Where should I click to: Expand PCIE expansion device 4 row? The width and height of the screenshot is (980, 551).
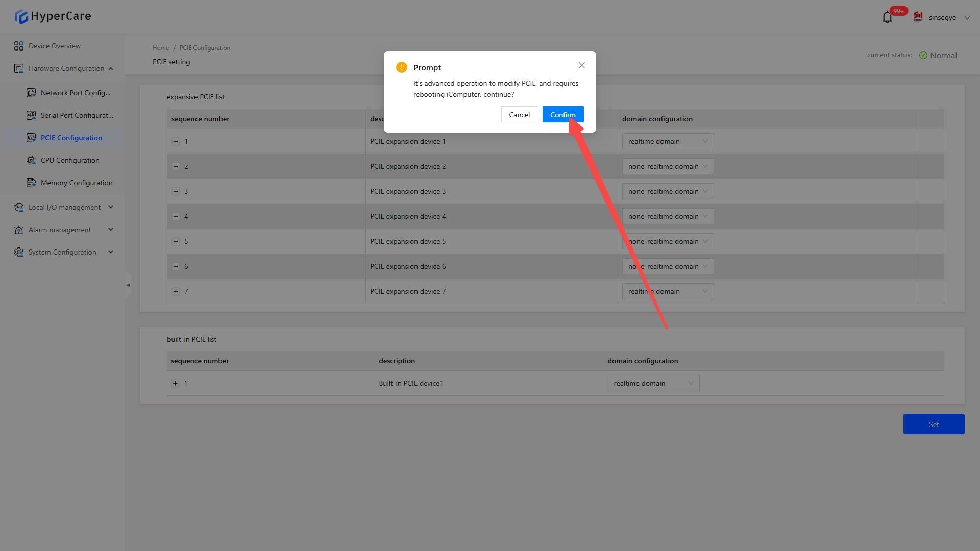(176, 217)
